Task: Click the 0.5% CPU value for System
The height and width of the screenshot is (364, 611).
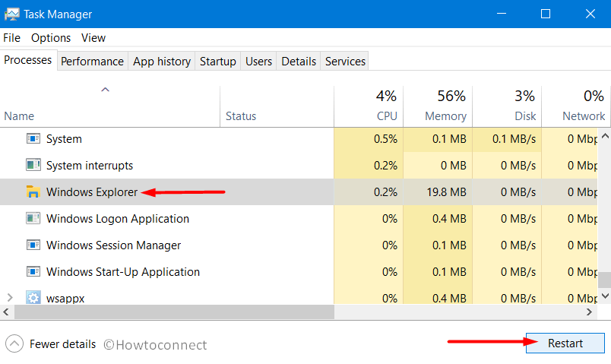Action: click(x=385, y=139)
